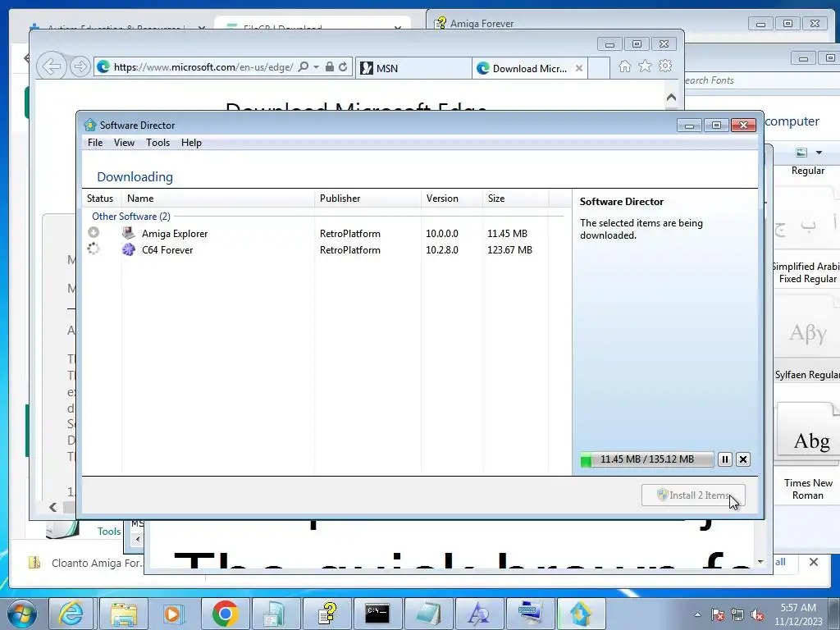Open Google Chrome from the taskbar
Image resolution: width=840 pixels, height=630 pixels.
click(x=225, y=614)
